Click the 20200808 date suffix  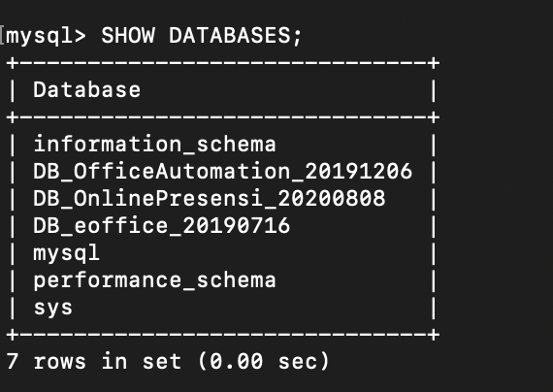(x=332, y=198)
